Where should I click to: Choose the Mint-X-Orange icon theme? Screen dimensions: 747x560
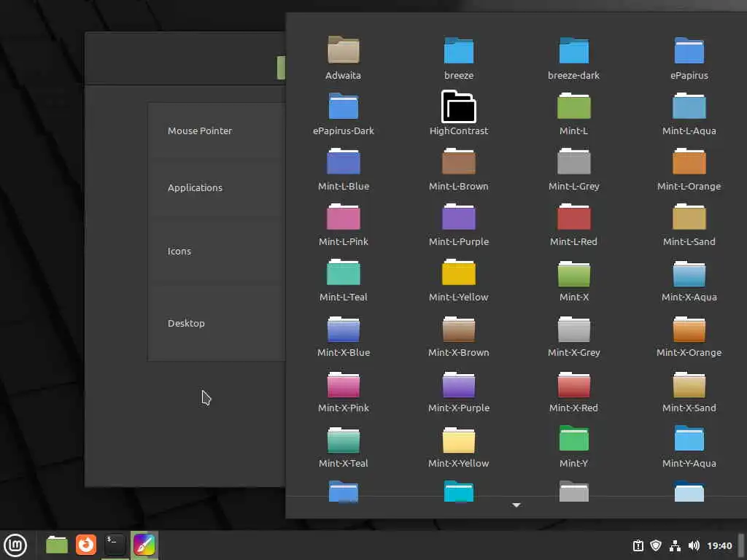[689, 335]
